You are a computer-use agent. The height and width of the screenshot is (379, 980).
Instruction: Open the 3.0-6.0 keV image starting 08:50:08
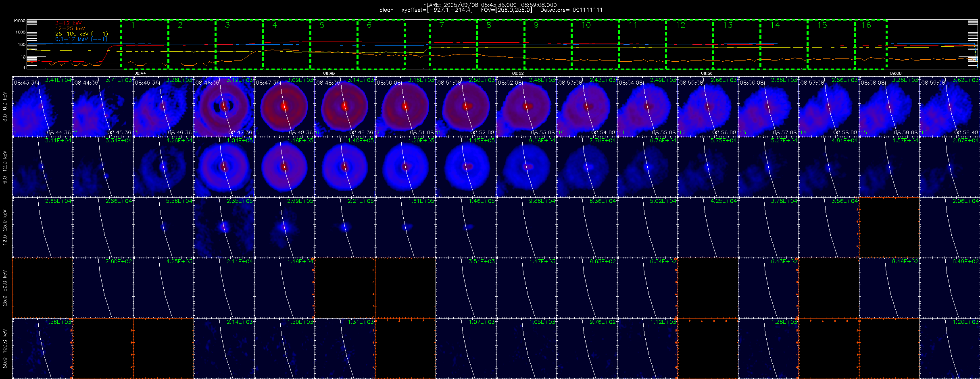[x=405, y=106]
